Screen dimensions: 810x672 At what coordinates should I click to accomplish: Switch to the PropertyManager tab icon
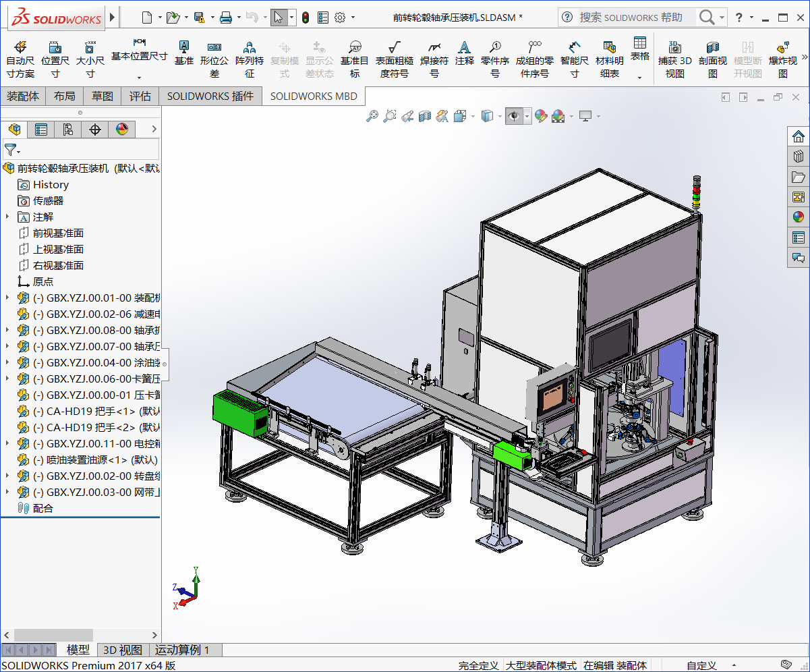41,129
